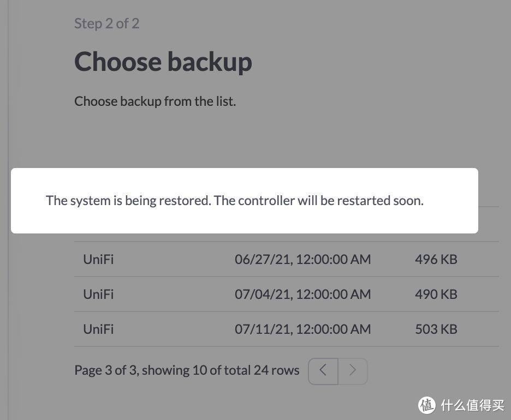Go to the next page of backups

click(x=353, y=371)
